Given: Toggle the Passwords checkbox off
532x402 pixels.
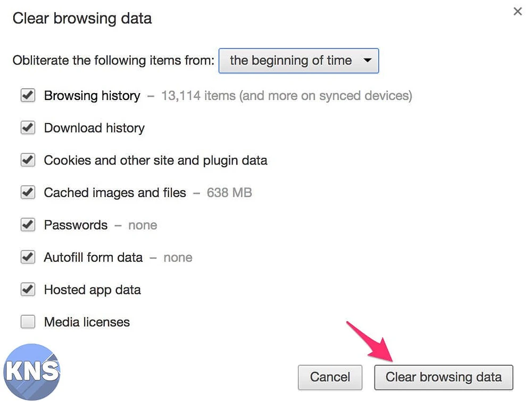Looking at the screenshot, I should (28, 225).
